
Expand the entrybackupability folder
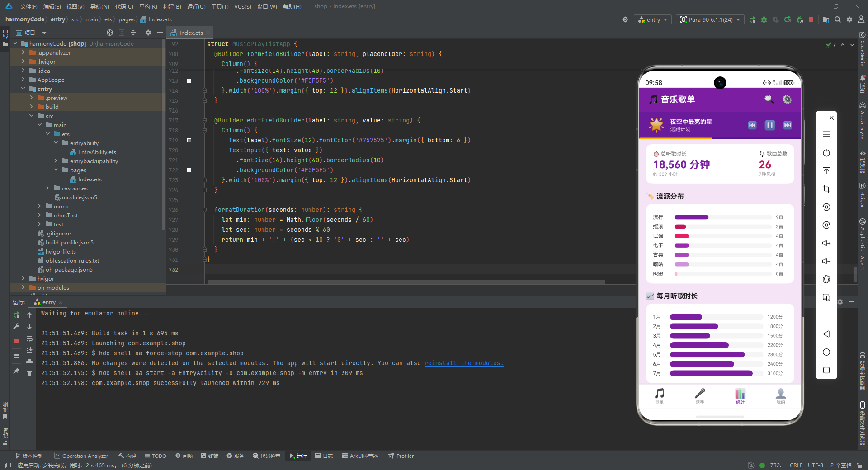click(x=56, y=161)
